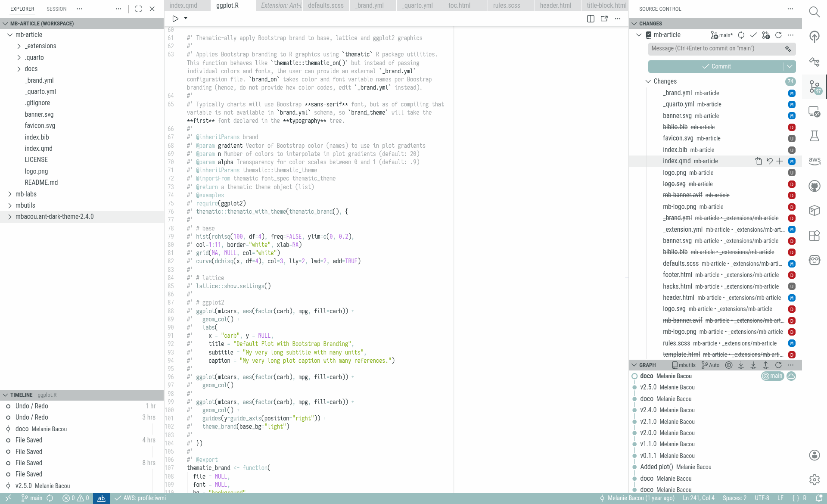
Task: Open AWS profile:iwmi status item
Action: pyautogui.click(x=140, y=498)
